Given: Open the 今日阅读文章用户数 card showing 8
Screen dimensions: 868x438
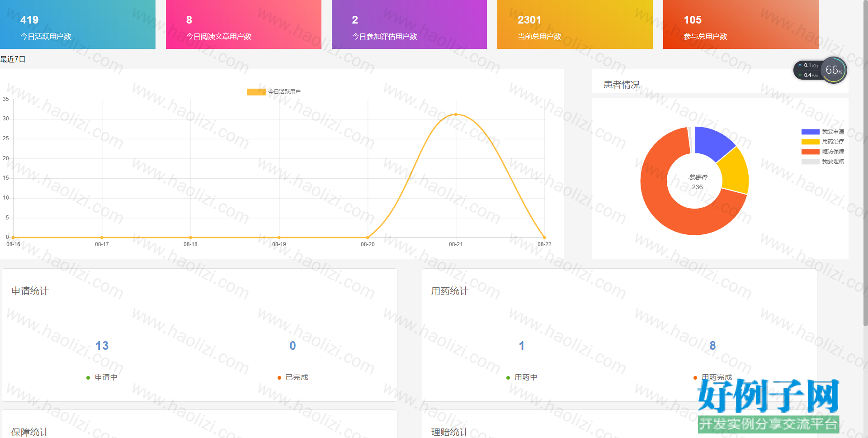Looking at the screenshot, I should (244, 24).
